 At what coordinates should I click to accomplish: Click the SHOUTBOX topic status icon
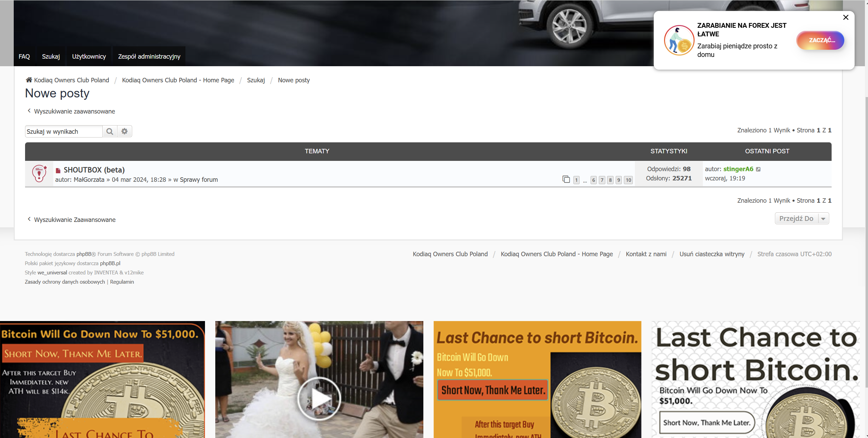click(x=39, y=174)
